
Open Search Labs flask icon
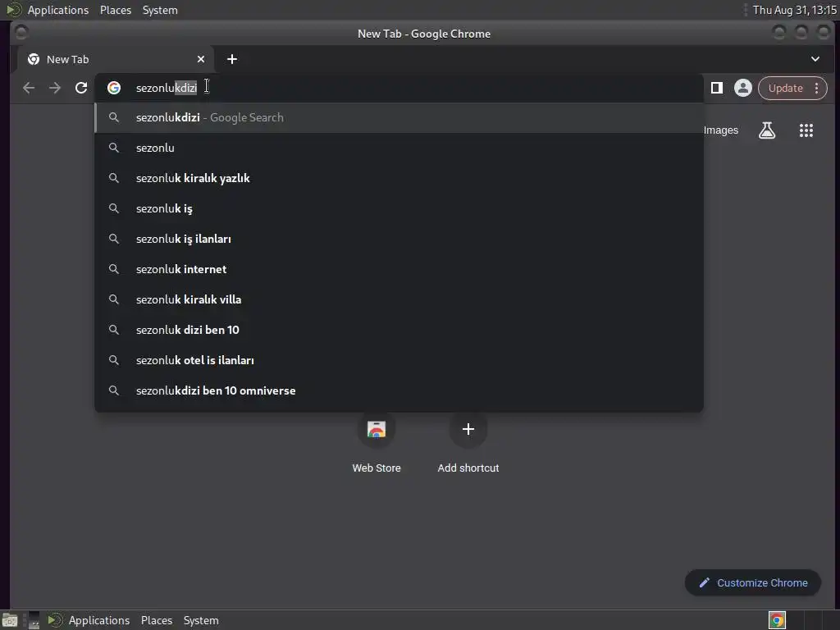click(767, 130)
